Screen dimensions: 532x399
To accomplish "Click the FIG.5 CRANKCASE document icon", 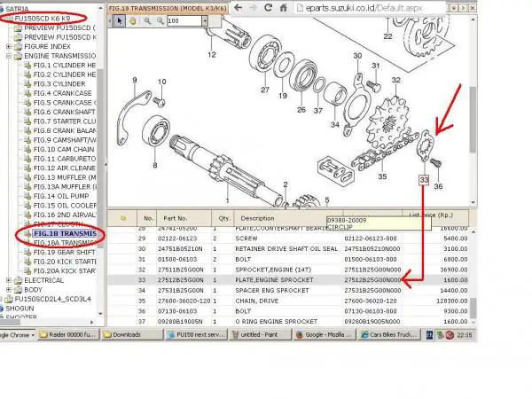I will click(x=27, y=103).
